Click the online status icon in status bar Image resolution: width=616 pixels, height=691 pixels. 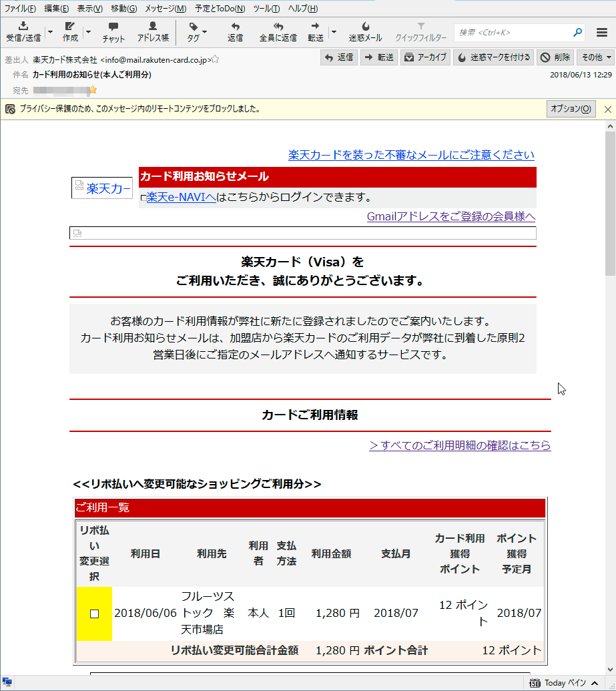point(7,682)
